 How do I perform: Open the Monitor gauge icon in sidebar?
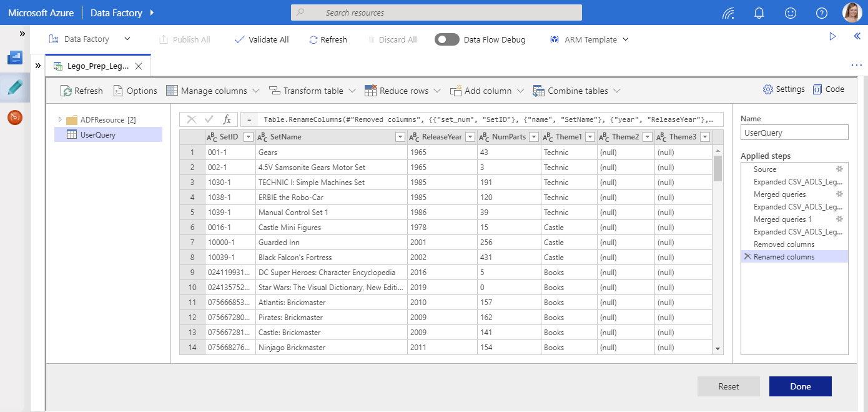click(15, 117)
